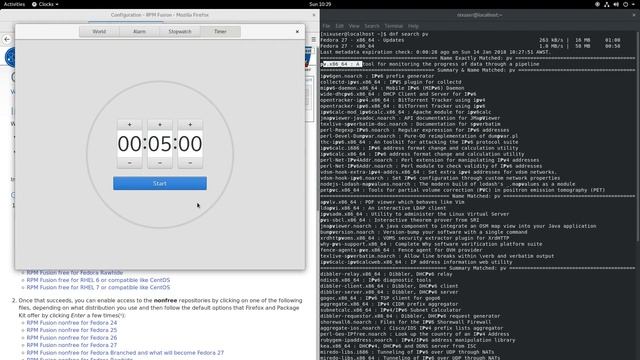Screen dimensions: 640x360
Task: Open the Terminal File menu
Action: pos(327,26)
